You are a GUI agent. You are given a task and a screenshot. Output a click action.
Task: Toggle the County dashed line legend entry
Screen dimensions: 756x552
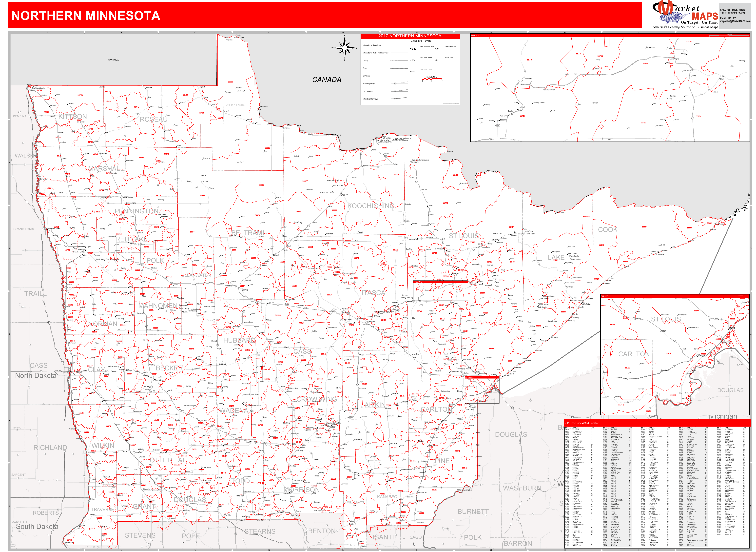click(399, 61)
